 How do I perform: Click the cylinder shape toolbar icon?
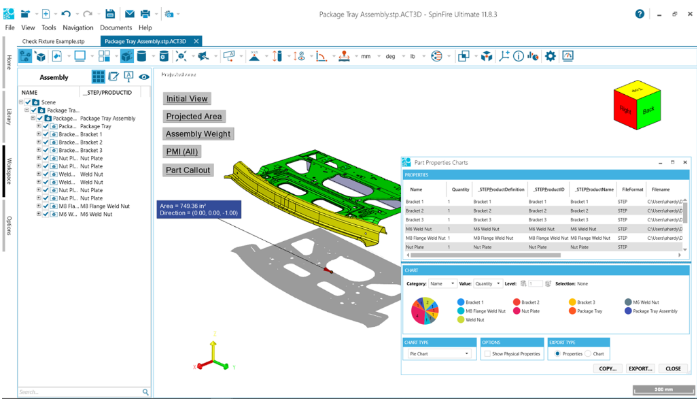click(141, 56)
